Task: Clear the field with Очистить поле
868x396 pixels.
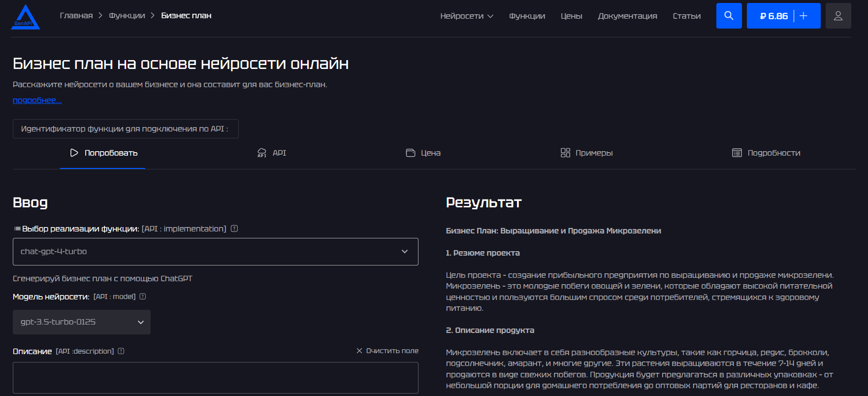Action: (x=387, y=351)
